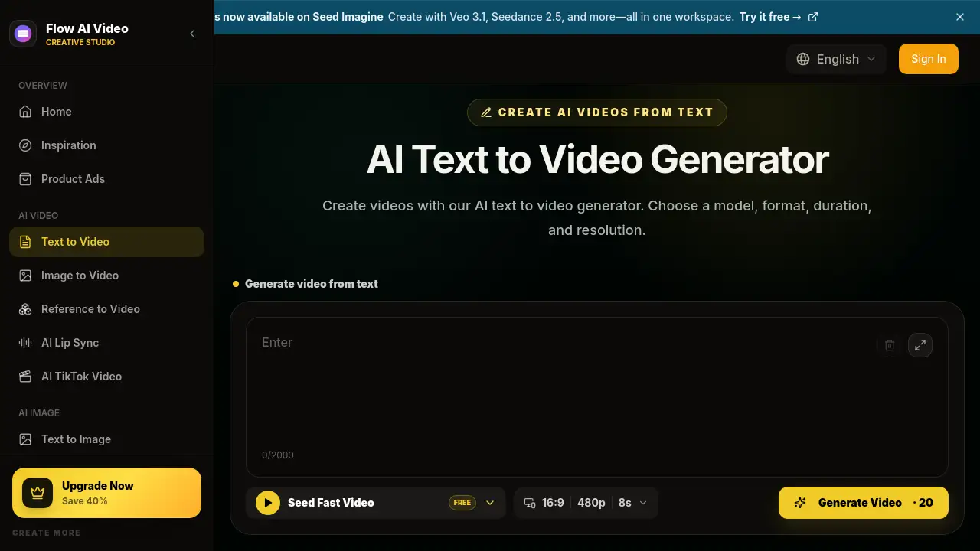Viewport: 980px width, 551px height.
Task: Click the AI Text to Video Generator heading
Action: (597, 159)
